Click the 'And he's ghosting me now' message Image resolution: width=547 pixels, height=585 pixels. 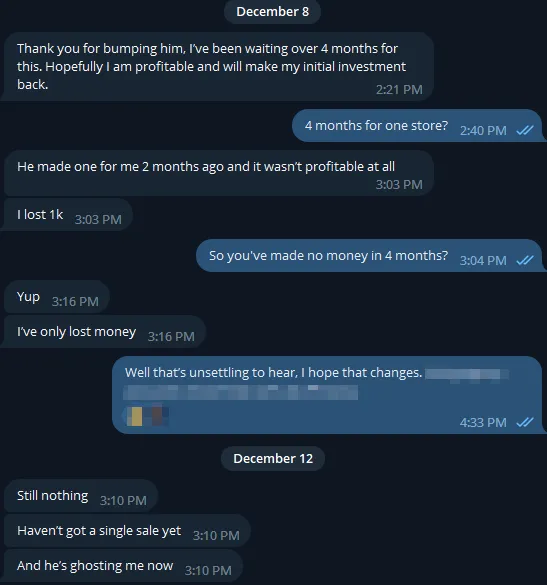pyautogui.click(x=122, y=566)
